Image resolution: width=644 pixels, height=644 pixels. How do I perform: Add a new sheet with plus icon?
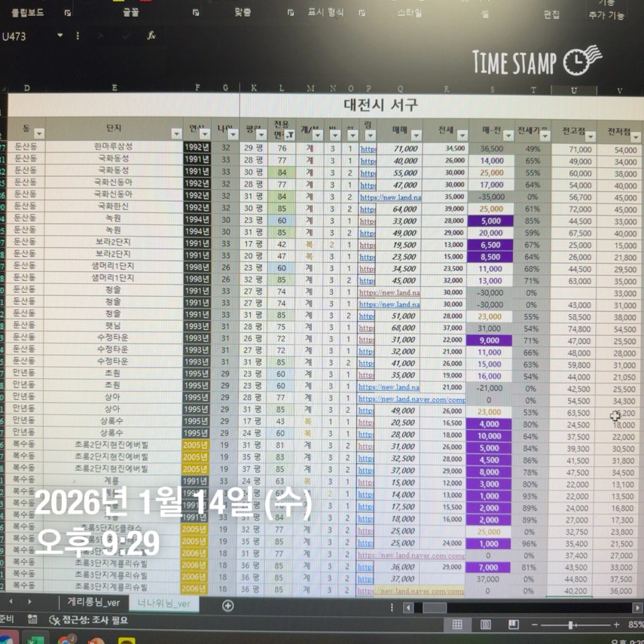[x=227, y=605]
